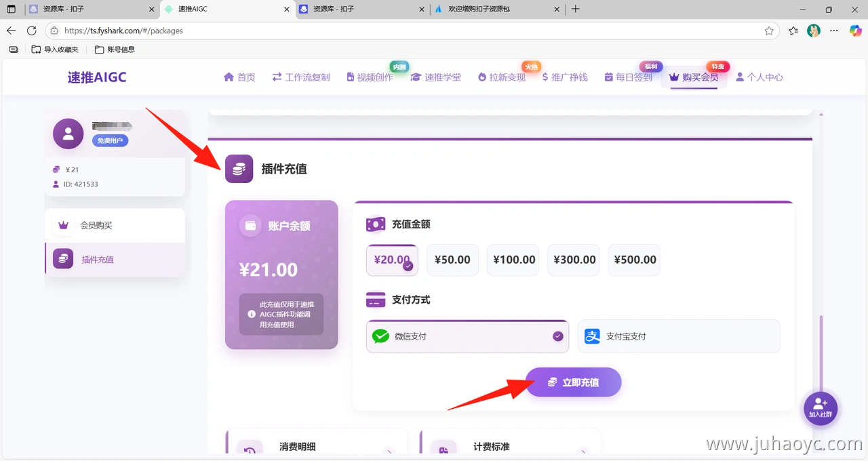
Task: Launch the Copilot sidebar
Action: [856, 31]
